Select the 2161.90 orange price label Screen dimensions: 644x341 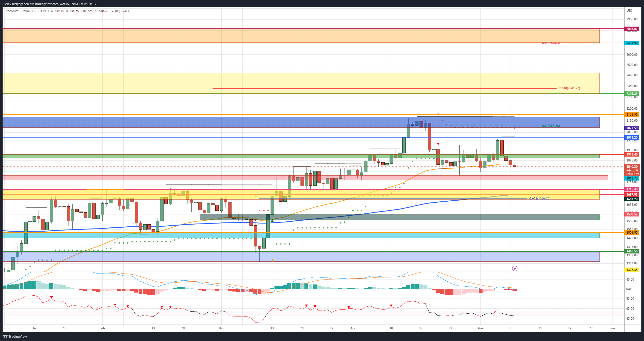coord(632,114)
